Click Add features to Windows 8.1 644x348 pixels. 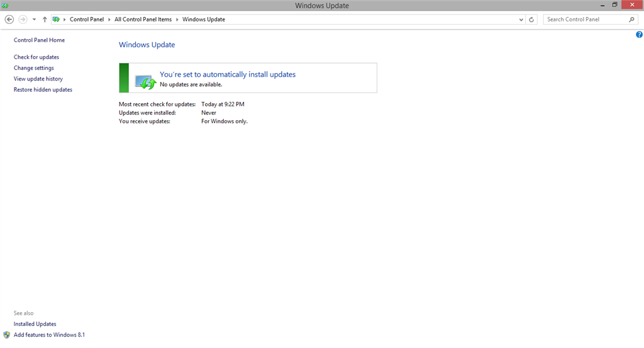point(49,335)
